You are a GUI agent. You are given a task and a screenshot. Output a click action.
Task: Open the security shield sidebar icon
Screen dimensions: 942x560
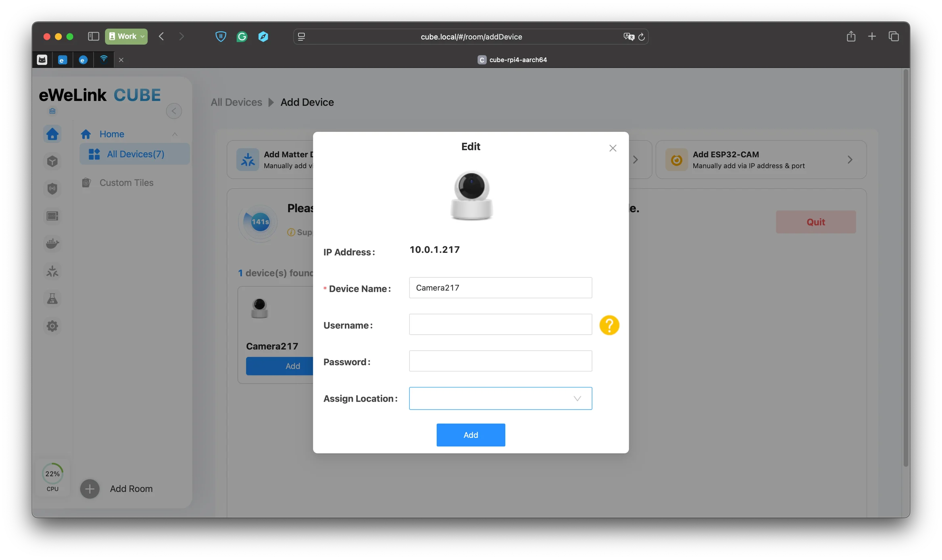(52, 189)
